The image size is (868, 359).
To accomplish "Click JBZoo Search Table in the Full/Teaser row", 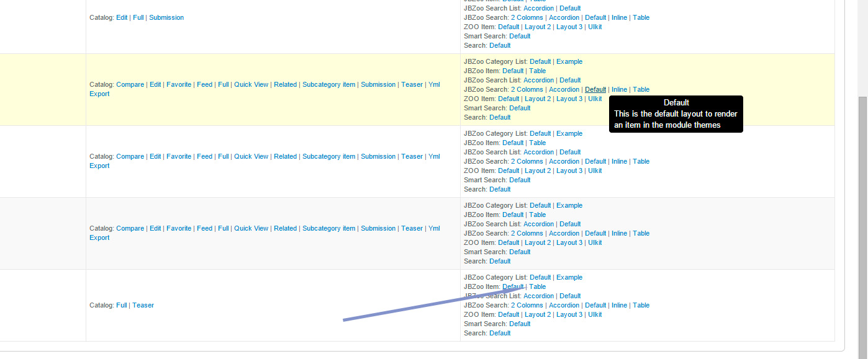I will click(x=641, y=305).
